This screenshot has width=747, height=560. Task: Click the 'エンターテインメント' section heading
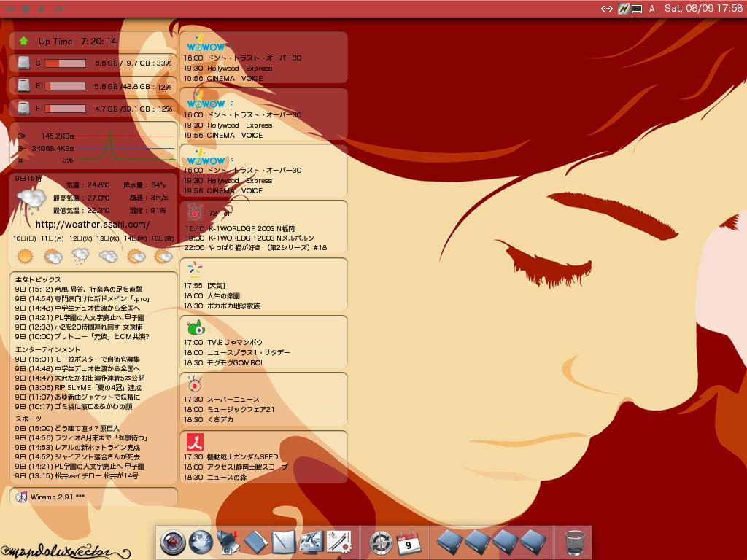[x=47, y=349]
